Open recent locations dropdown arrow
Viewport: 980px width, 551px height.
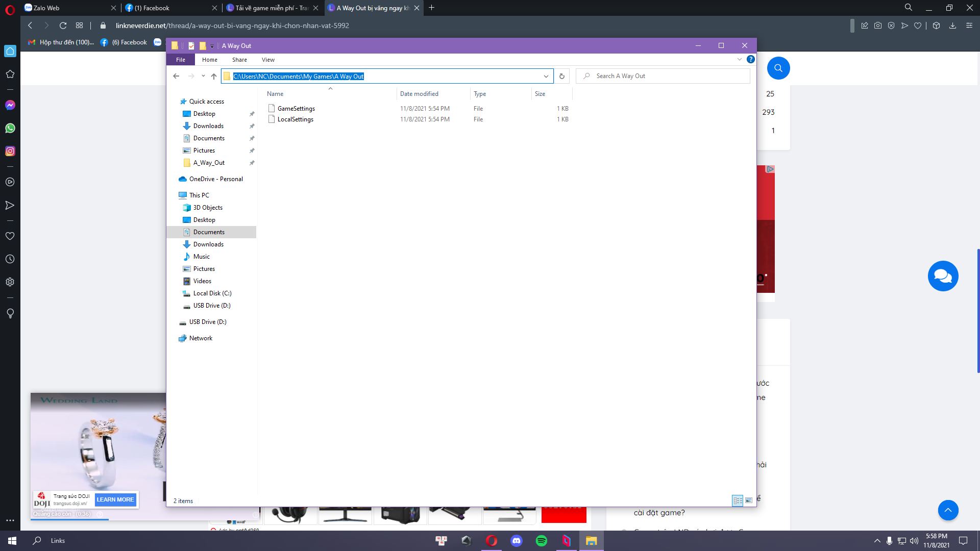tap(203, 76)
